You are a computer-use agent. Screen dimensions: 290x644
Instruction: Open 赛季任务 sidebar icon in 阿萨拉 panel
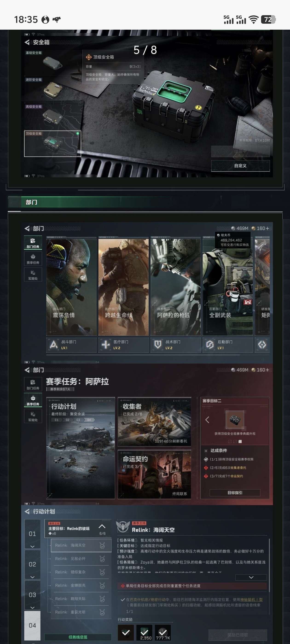[33, 400]
